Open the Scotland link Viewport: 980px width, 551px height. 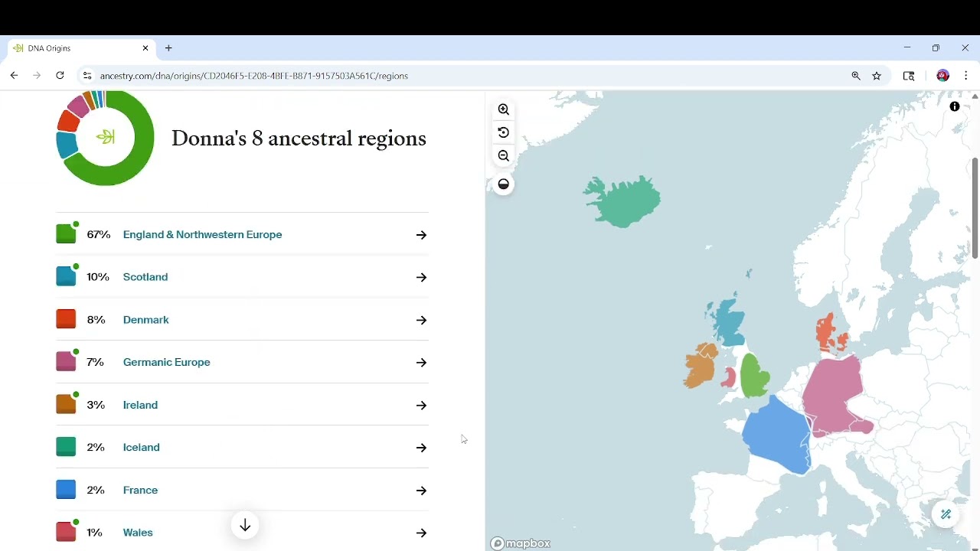pyautogui.click(x=145, y=277)
